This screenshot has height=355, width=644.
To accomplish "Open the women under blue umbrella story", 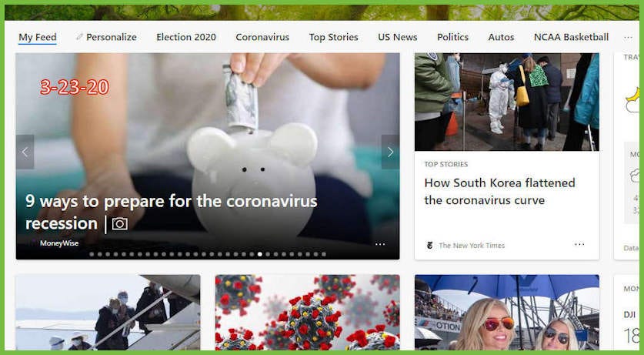I will pyautogui.click(x=507, y=313).
